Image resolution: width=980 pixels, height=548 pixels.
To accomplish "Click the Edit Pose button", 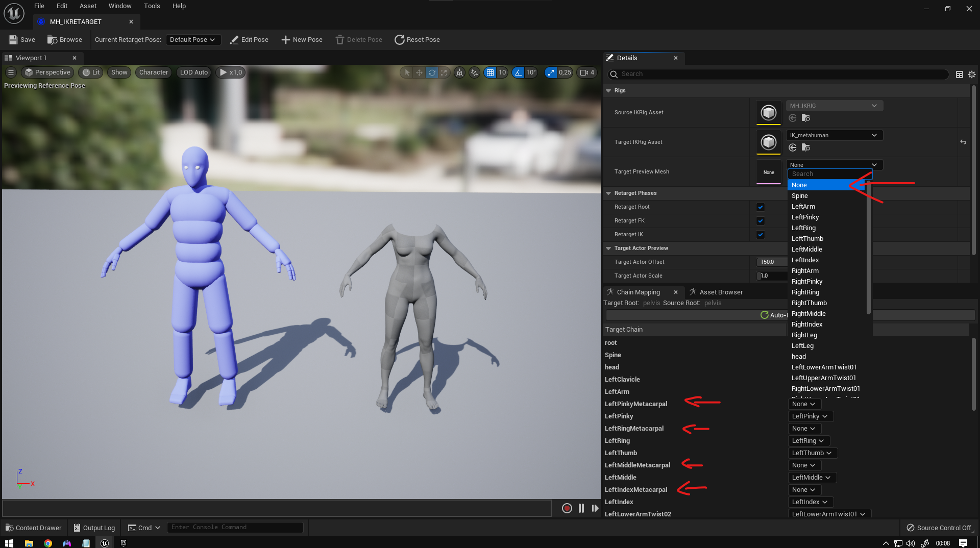I will (x=249, y=40).
